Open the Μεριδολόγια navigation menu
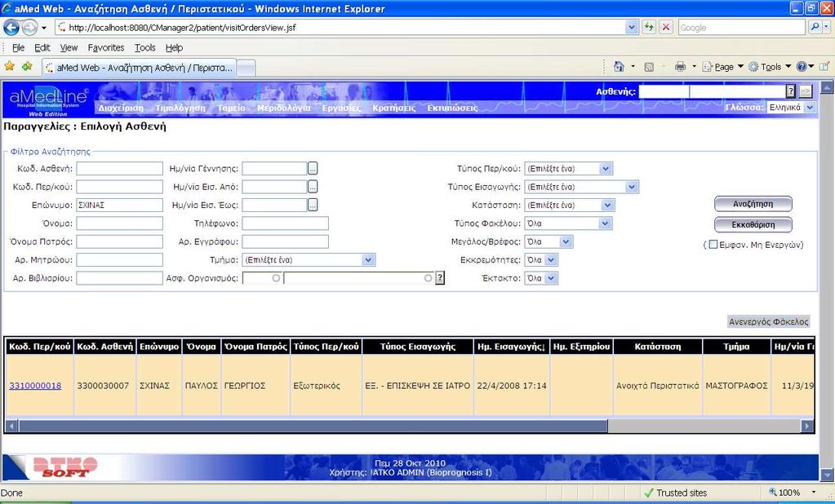835x504 pixels. [283, 108]
